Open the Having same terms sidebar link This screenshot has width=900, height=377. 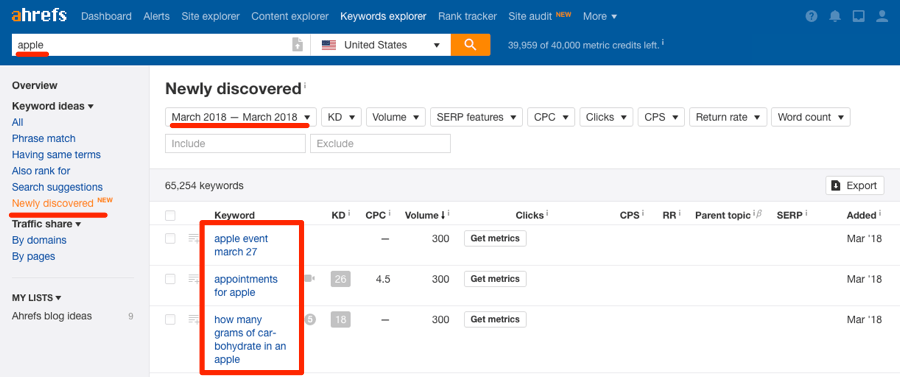point(56,154)
